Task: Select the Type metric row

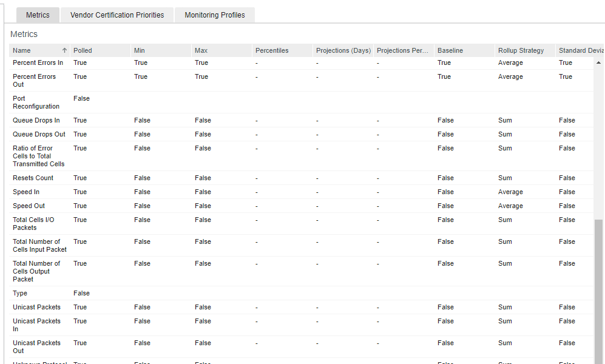Action: (20, 293)
